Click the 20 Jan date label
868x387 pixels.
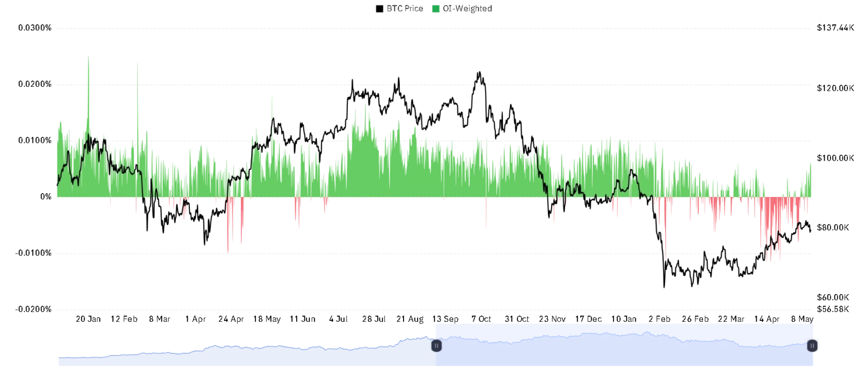[88, 319]
